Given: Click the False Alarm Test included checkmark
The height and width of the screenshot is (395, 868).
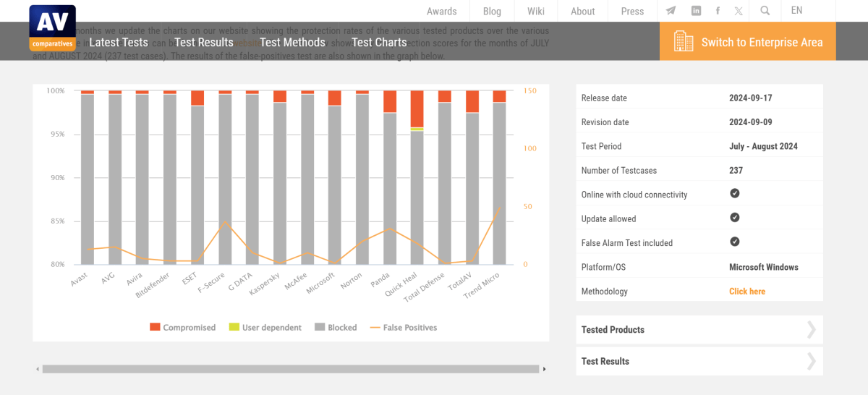Looking at the screenshot, I should pos(734,242).
